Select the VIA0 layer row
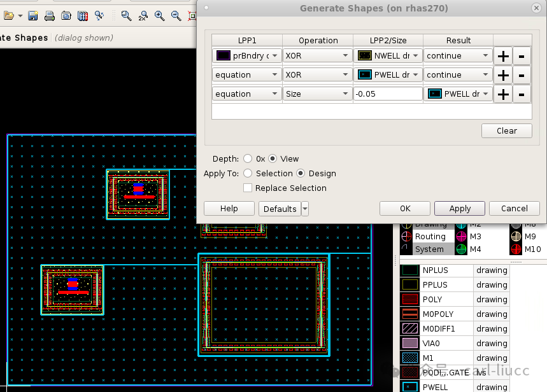This screenshot has height=392, width=547. tap(455, 344)
